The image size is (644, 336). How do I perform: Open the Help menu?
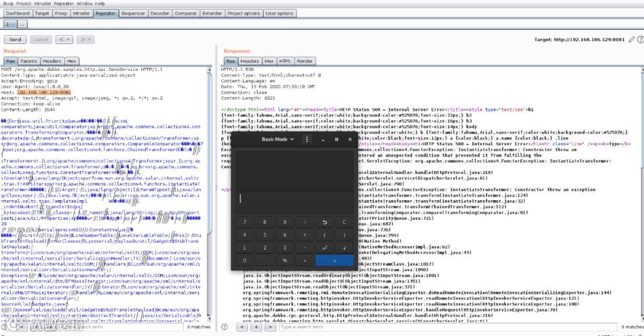[x=100, y=4]
